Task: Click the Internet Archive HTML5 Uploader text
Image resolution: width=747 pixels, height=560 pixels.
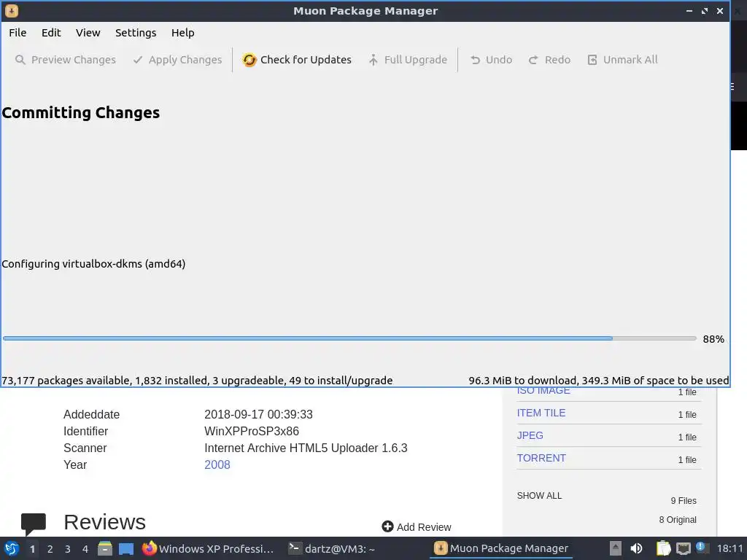Action: click(x=306, y=448)
